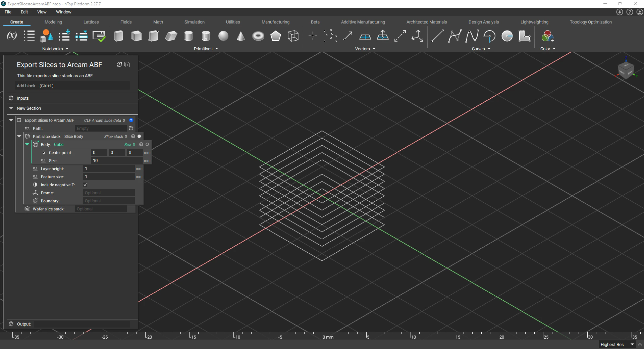Screen dimensions: 644x349
Task: Collapse the Part slice stack row
Action: tap(19, 136)
